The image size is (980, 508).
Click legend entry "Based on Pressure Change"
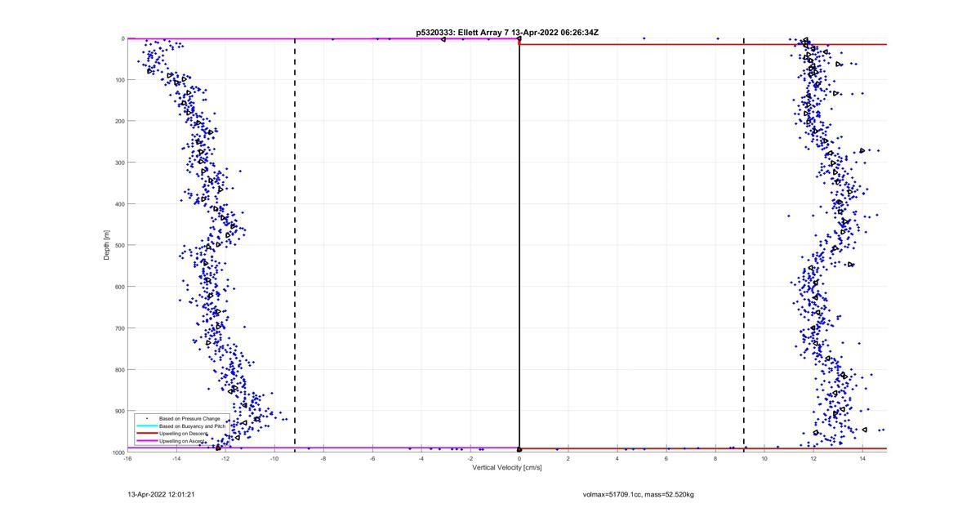(x=189, y=418)
